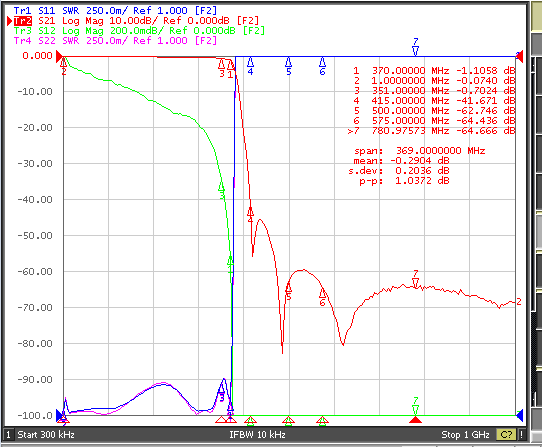
Task: Click blue marker 4 at top of graph
Action: (250, 66)
